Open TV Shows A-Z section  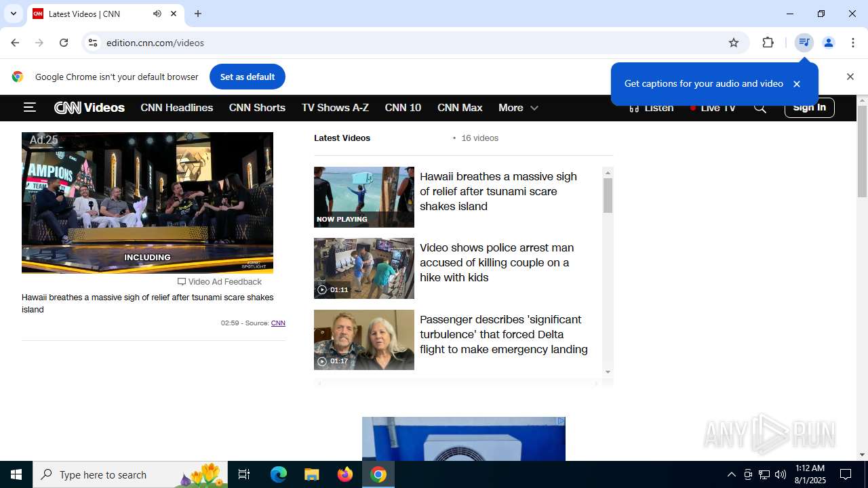[335, 108]
